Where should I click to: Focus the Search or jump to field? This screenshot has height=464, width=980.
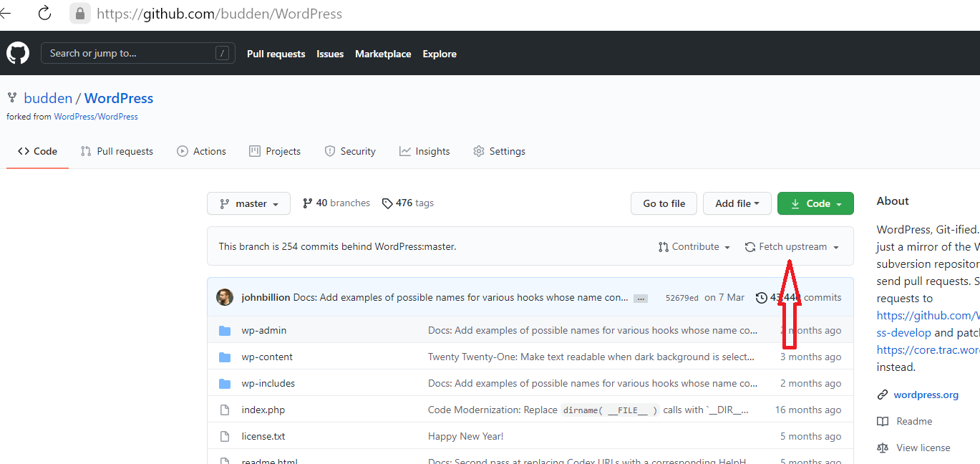(138, 53)
